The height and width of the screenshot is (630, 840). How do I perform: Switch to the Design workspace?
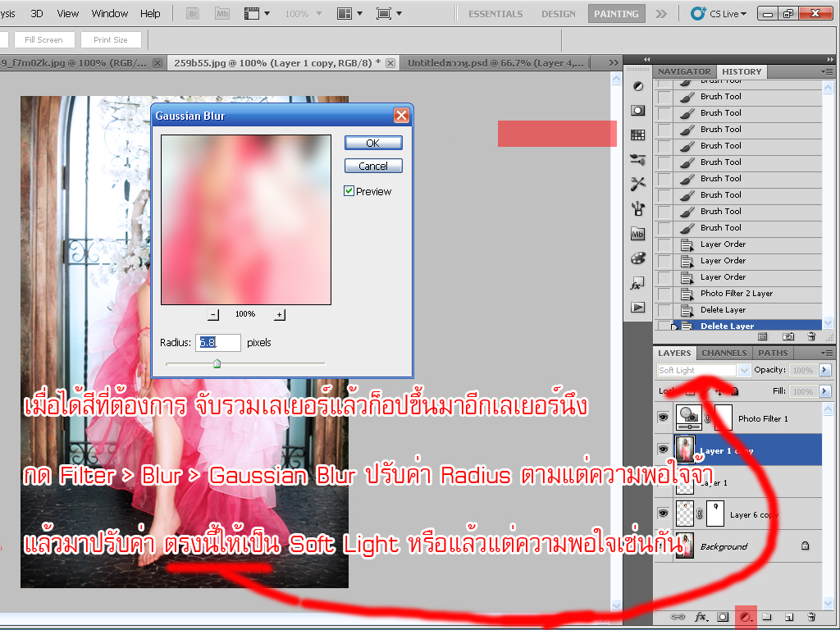pyautogui.click(x=558, y=14)
